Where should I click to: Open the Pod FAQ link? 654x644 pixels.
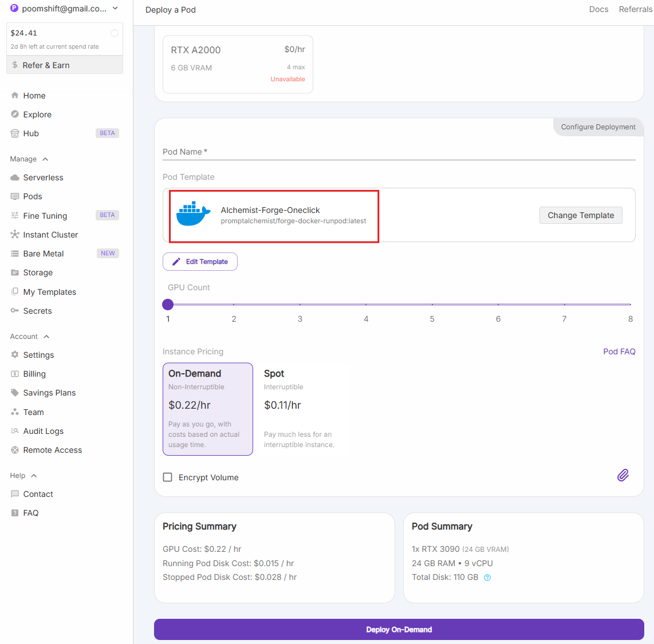(619, 351)
